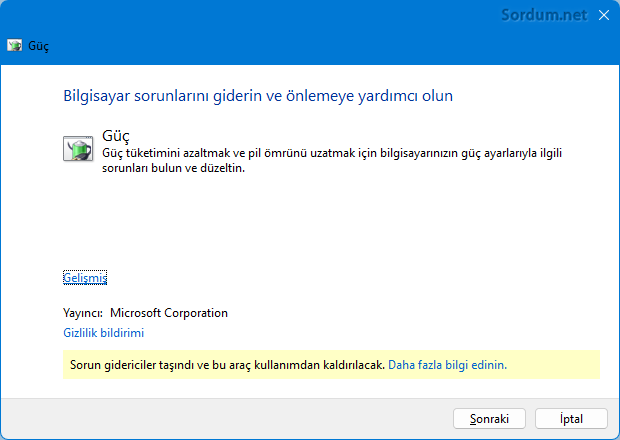This screenshot has width=620, height=440.
Task: Click the 'Yayıncı:' label
Action: coord(83,313)
